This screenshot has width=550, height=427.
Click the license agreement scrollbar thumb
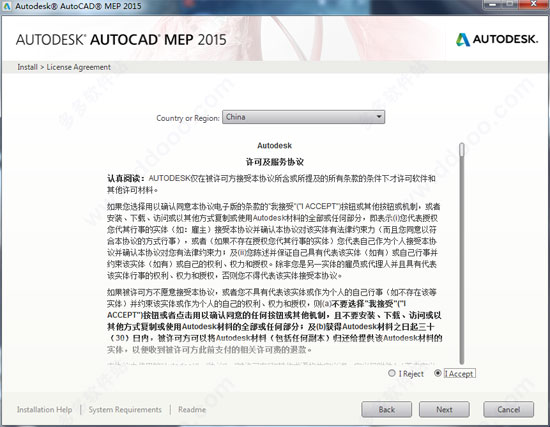pos(462,149)
